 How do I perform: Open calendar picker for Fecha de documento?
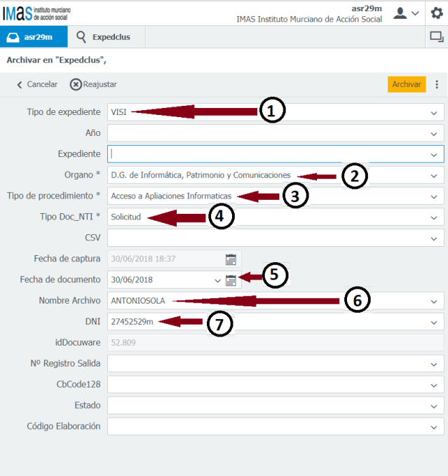pyautogui.click(x=231, y=280)
